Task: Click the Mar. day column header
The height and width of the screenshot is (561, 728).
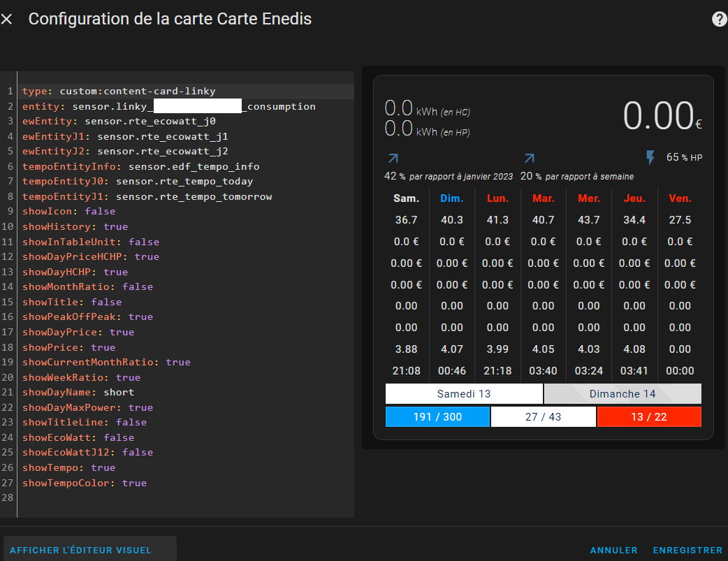Action: pyautogui.click(x=544, y=199)
